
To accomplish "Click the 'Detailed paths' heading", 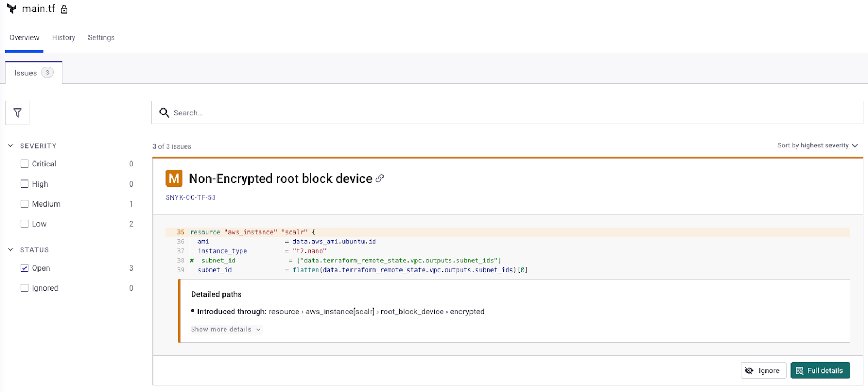I will click(x=216, y=294).
